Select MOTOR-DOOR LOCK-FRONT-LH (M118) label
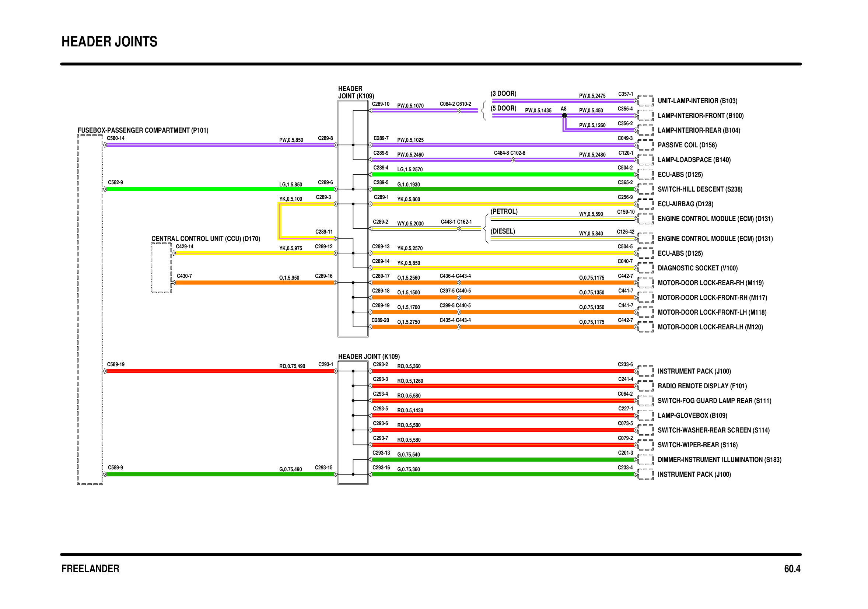Screen dimensions: 868x609 (712, 312)
